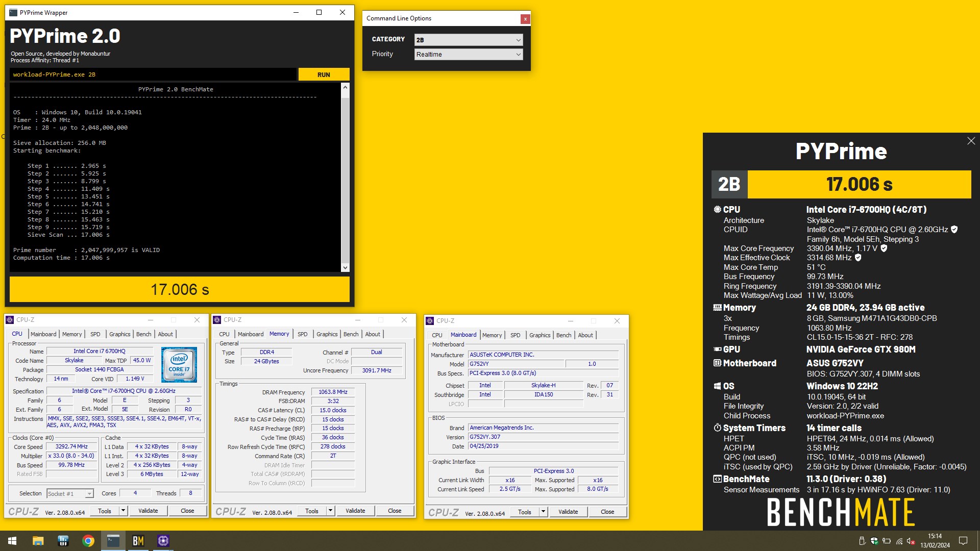The image size is (980, 551).
Task: Click the System Timers stopwatch icon
Action: [717, 428]
